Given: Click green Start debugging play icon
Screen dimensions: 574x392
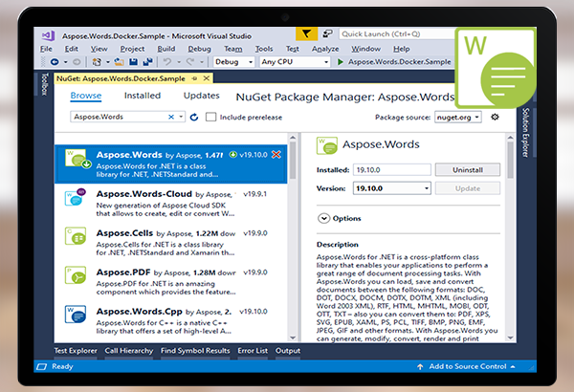Looking at the screenshot, I should [342, 62].
